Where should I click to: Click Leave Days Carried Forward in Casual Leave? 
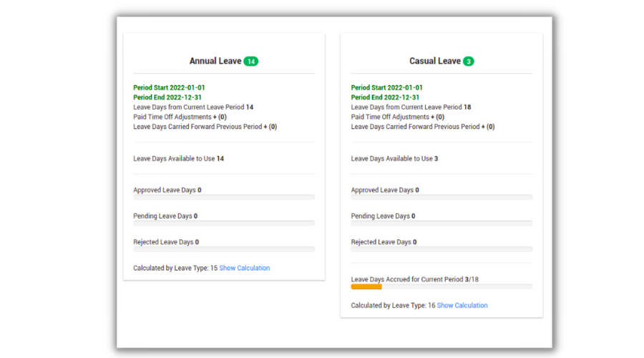pos(422,127)
